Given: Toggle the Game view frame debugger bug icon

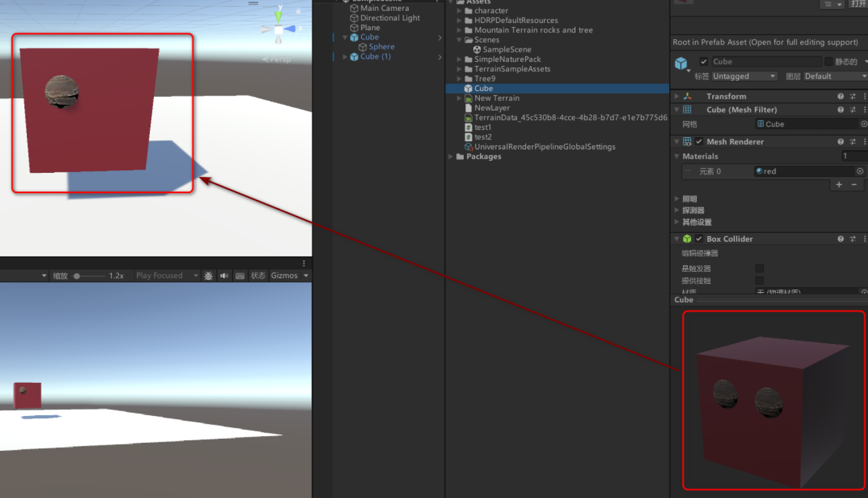Looking at the screenshot, I should tap(208, 276).
